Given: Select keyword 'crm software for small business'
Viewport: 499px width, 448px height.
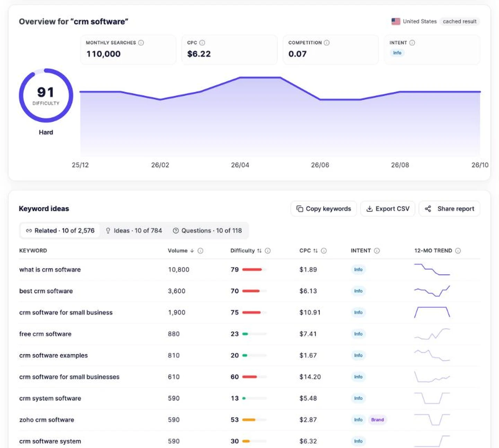Looking at the screenshot, I should (66, 313).
